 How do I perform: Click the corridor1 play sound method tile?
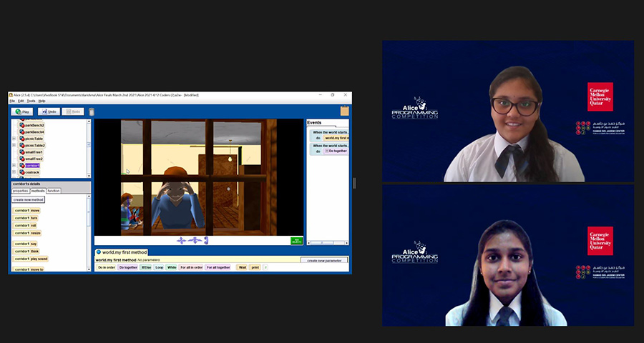(30, 259)
